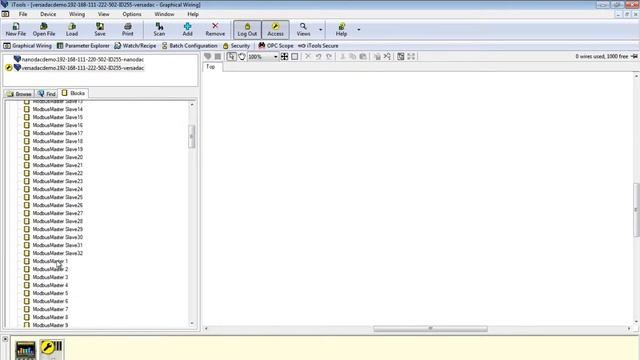Open iTools Secure
Screen dimensions: 640x360
[x=318, y=46]
